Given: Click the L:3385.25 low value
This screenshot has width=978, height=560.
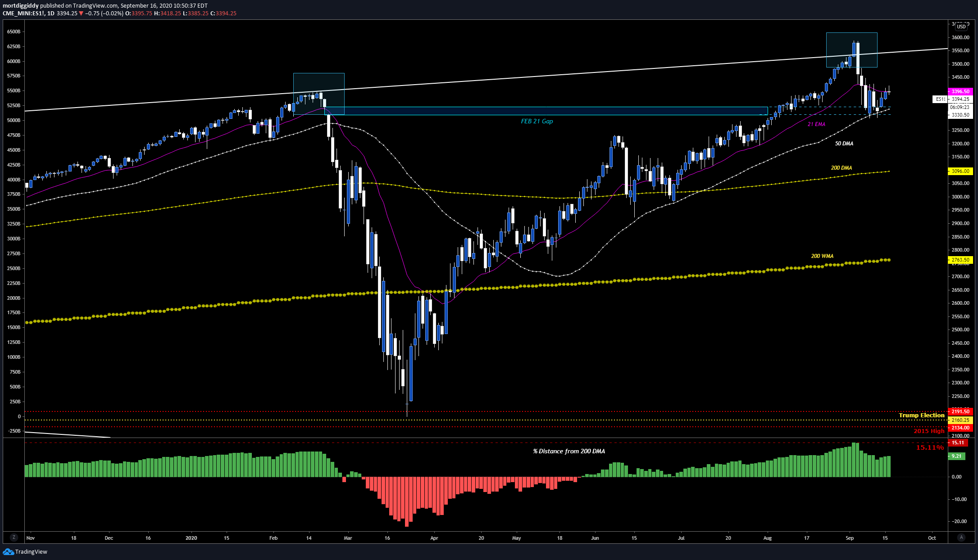Looking at the screenshot, I should click(x=196, y=14).
